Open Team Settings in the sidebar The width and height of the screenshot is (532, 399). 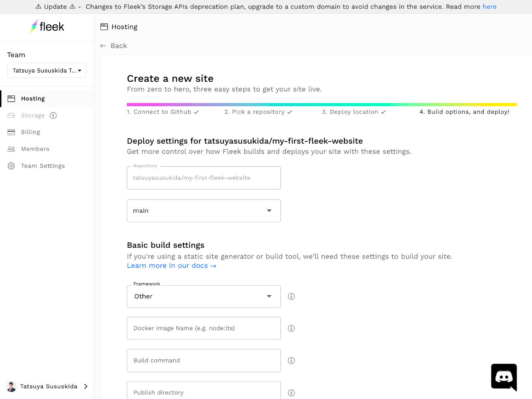(x=43, y=166)
